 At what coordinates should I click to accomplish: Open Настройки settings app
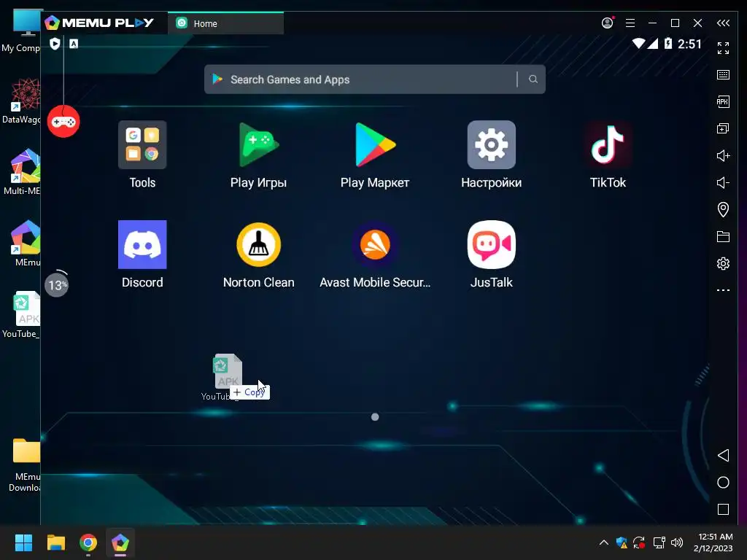(491, 145)
